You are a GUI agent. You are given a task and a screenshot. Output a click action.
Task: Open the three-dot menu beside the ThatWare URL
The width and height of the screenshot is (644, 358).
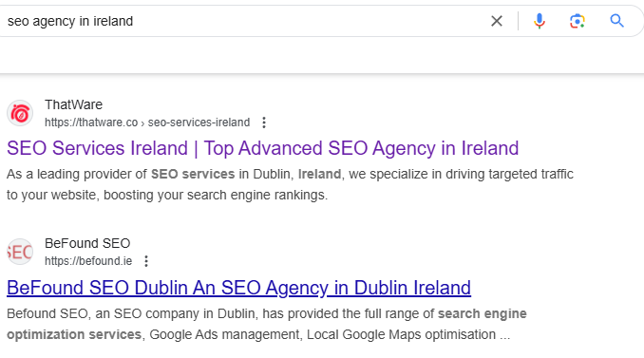pos(264,122)
